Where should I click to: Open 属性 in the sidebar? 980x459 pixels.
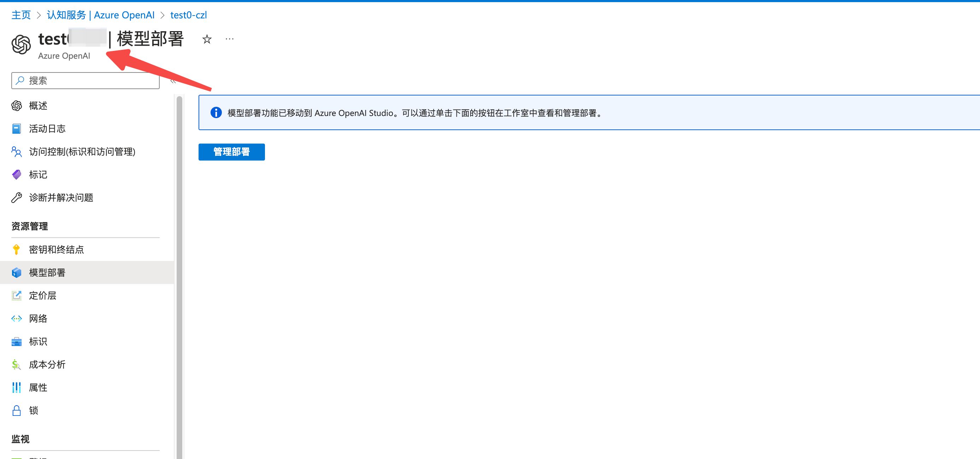87,387
